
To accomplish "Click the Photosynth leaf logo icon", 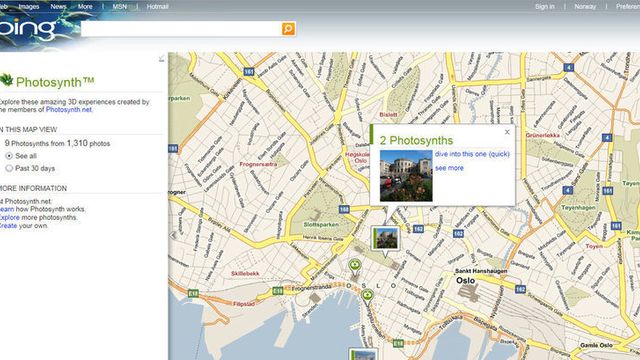I will 6,80.
